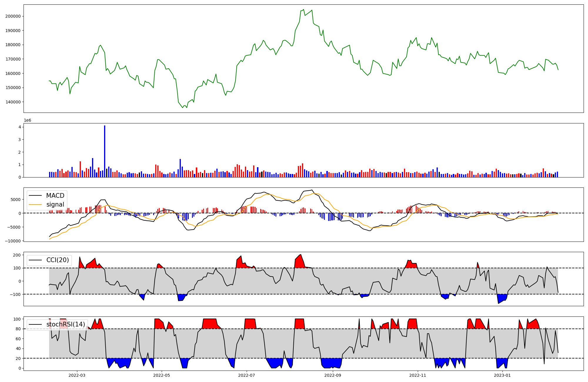The image size is (588, 382).
Task: Click the tallest blue volume bar
Action: coord(105,151)
